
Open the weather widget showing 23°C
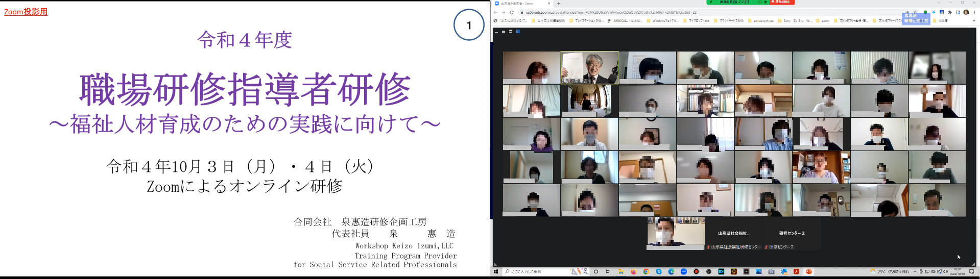[x=890, y=271]
